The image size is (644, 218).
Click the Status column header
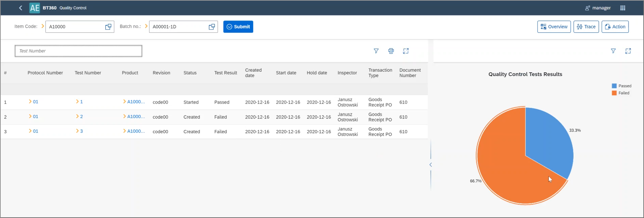(190, 73)
